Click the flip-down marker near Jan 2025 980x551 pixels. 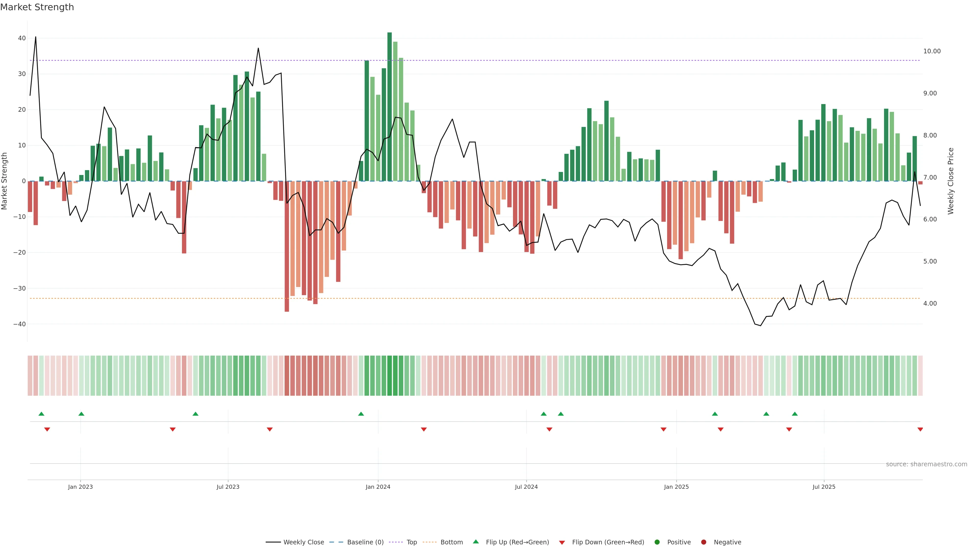664,429
